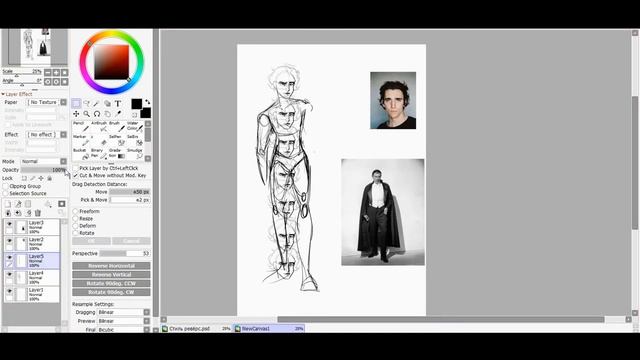Pick a shade in the color square
Viewport: 640px width, 360px height.
(111, 62)
